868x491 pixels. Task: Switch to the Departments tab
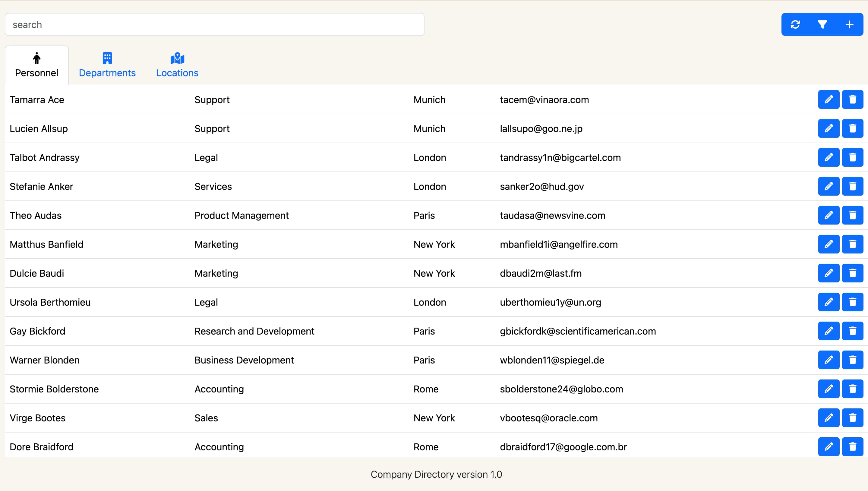(x=107, y=65)
